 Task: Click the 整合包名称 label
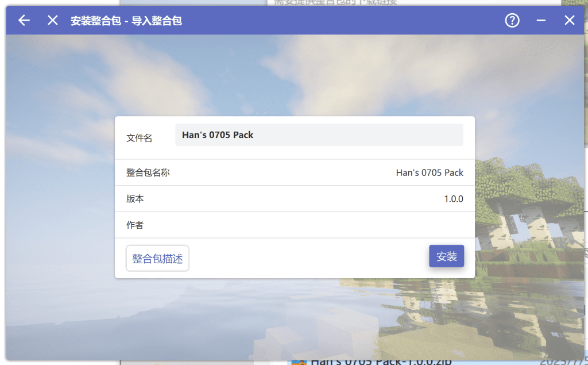click(x=148, y=173)
